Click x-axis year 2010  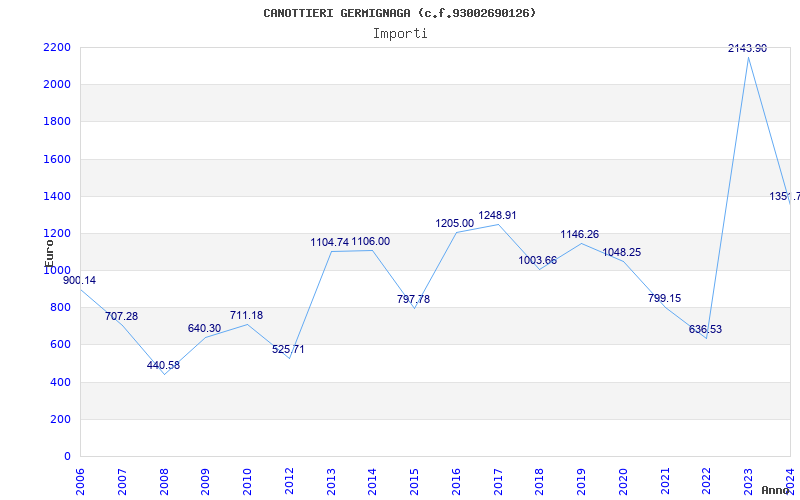point(247,481)
